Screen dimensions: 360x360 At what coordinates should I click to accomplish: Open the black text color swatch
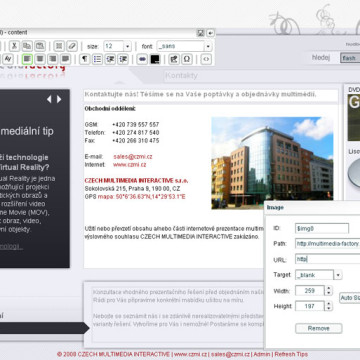(155, 59)
